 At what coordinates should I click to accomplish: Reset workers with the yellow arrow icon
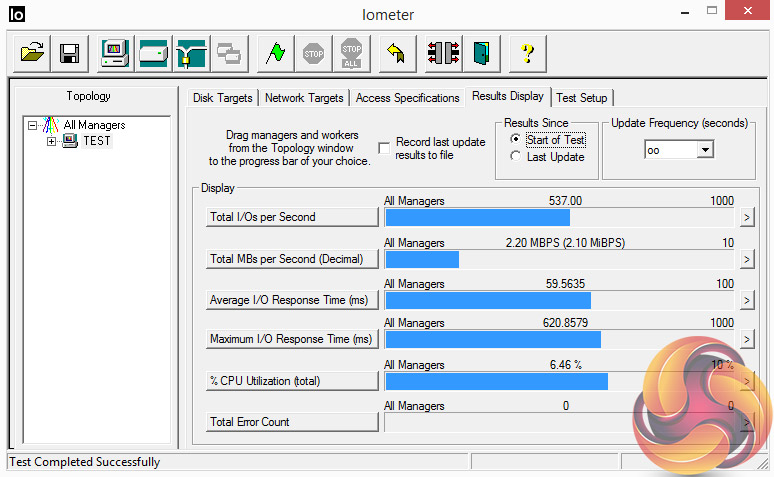397,53
